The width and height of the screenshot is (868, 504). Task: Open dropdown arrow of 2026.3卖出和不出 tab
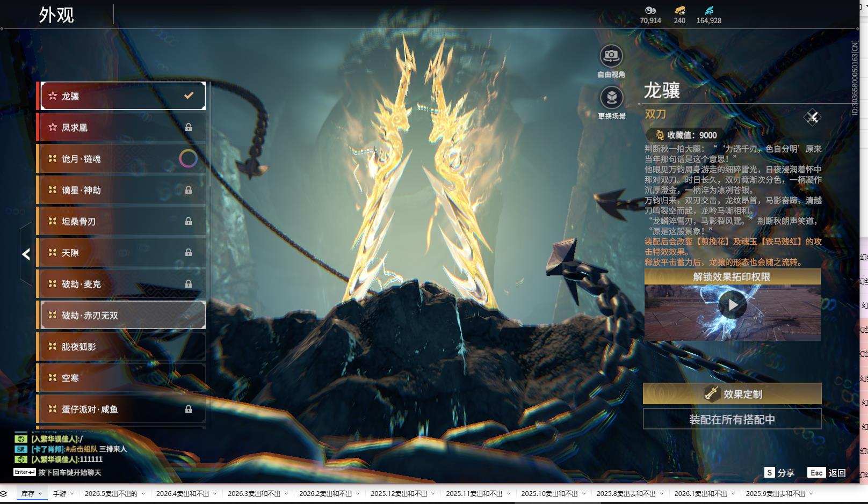pyautogui.click(x=286, y=494)
